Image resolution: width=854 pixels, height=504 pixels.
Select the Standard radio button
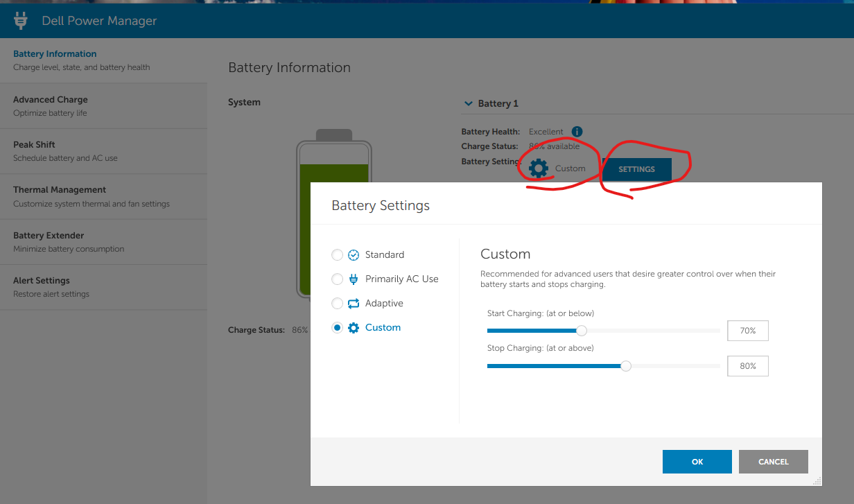tap(337, 255)
